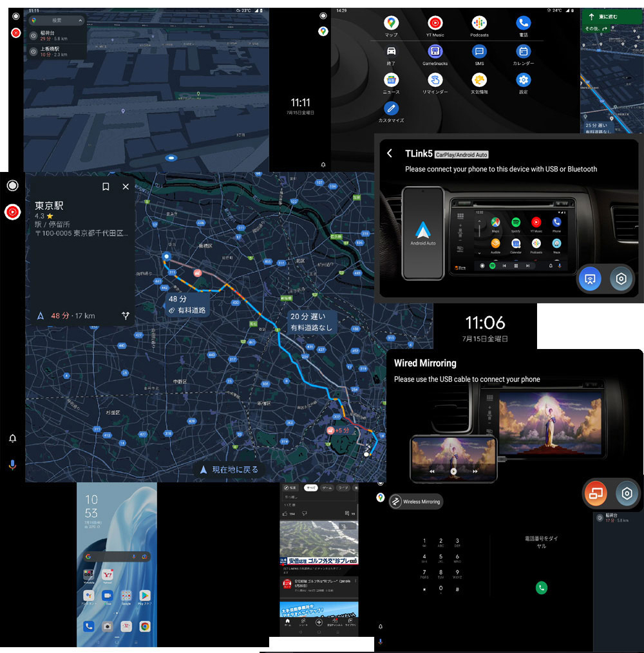The width and height of the screenshot is (644, 653).
Task: Collapse the 検索 search panel chevron
Action: [x=80, y=21]
